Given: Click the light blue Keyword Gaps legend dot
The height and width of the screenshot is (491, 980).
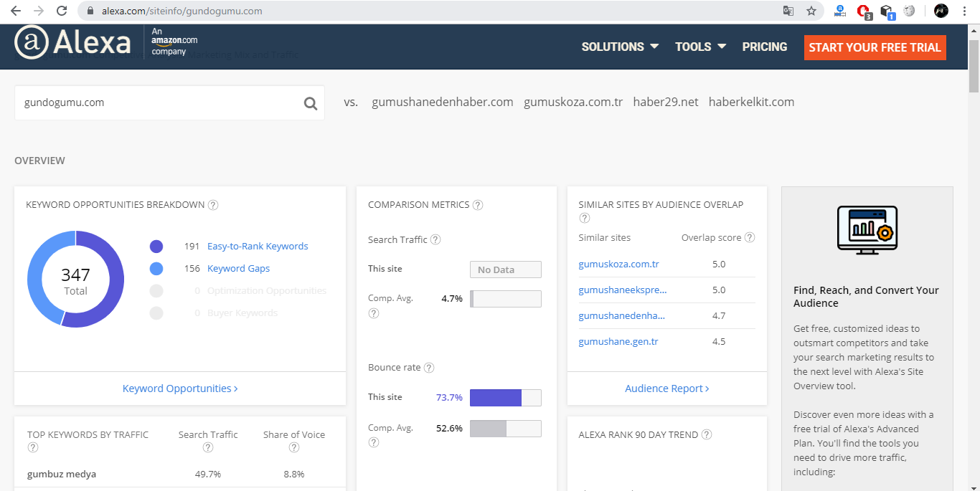Looking at the screenshot, I should 156,269.
